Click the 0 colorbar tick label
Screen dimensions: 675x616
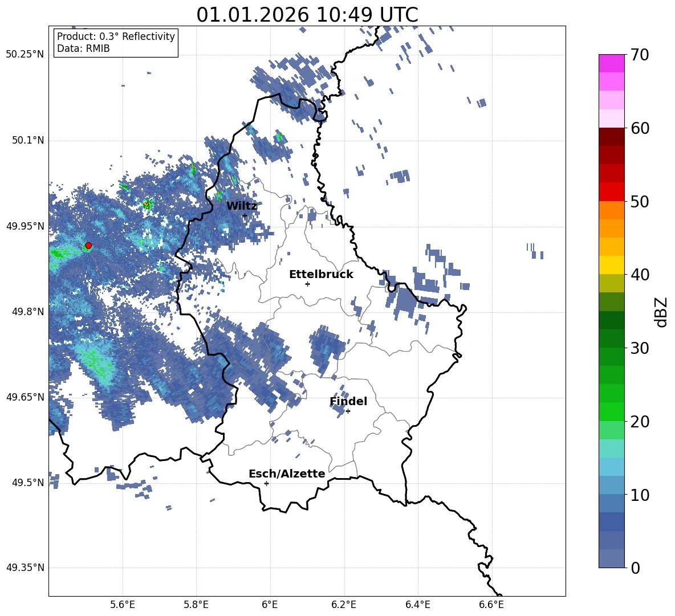(x=636, y=568)
